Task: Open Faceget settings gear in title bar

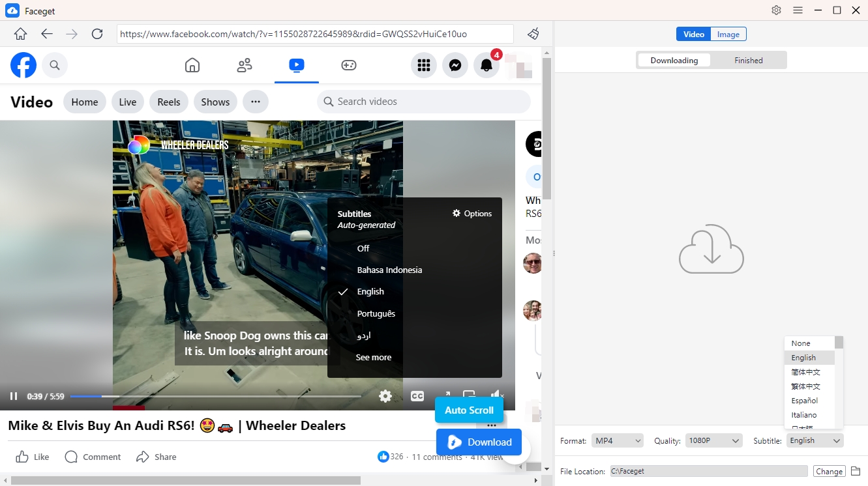Action: (x=776, y=10)
